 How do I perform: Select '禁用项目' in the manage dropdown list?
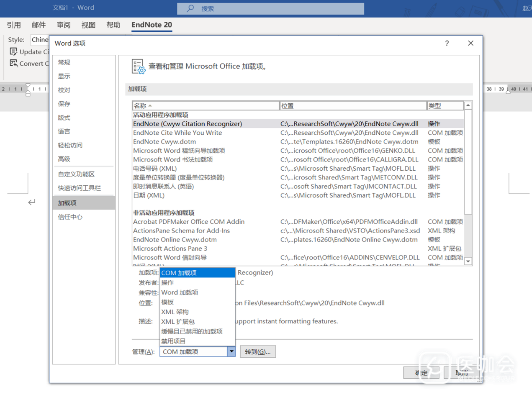(x=174, y=341)
